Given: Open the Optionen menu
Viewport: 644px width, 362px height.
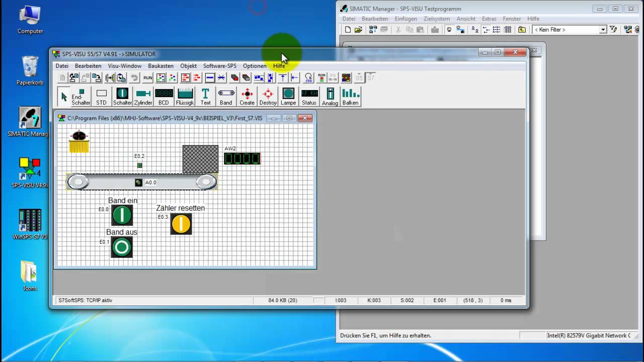Looking at the screenshot, I should [255, 66].
